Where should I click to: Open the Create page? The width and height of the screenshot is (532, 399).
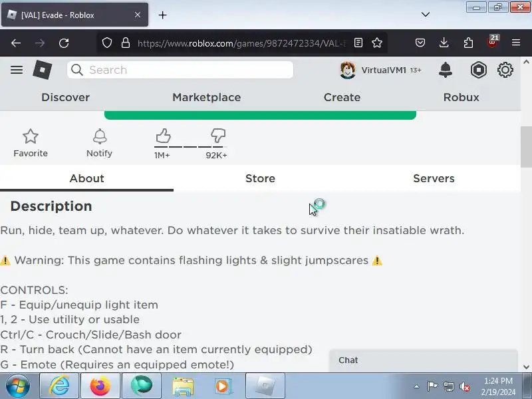pyautogui.click(x=342, y=97)
